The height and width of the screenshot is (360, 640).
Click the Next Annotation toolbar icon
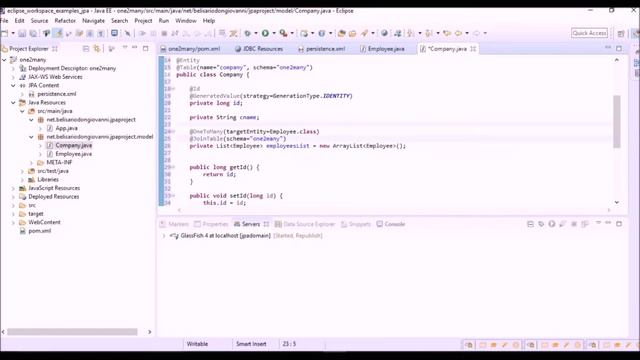point(411,33)
